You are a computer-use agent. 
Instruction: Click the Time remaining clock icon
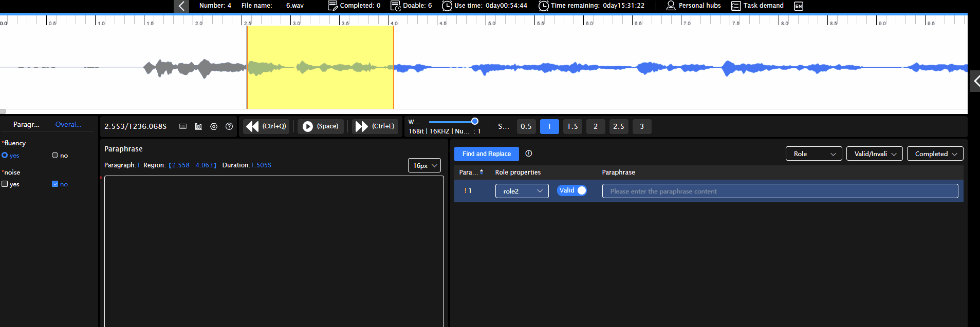point(543,6)
